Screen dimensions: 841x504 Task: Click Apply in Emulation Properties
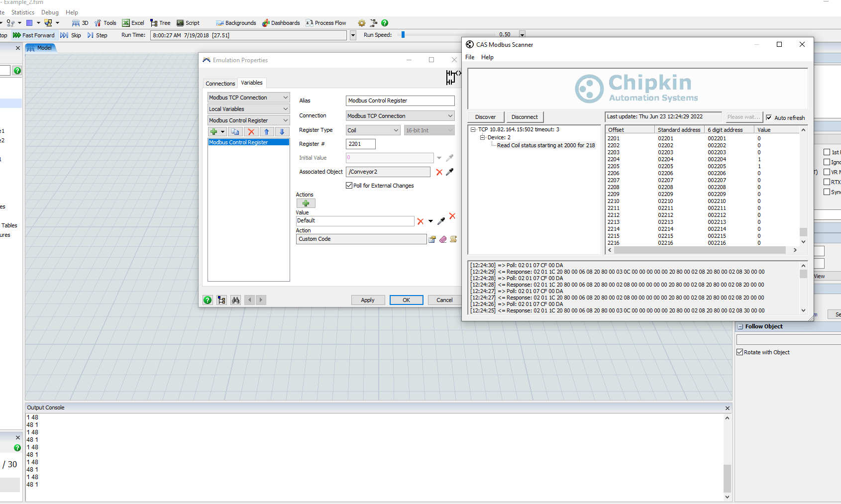[368, 300]
